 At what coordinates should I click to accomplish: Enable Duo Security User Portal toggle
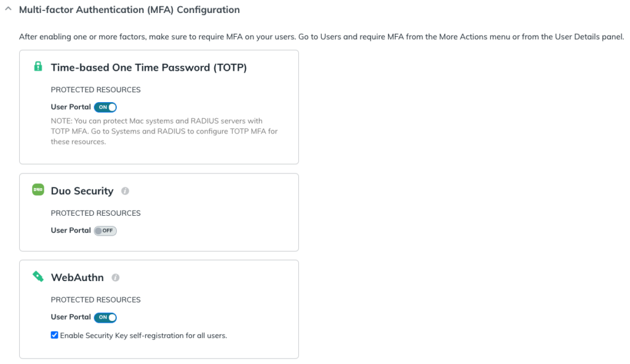coord(105,231)
